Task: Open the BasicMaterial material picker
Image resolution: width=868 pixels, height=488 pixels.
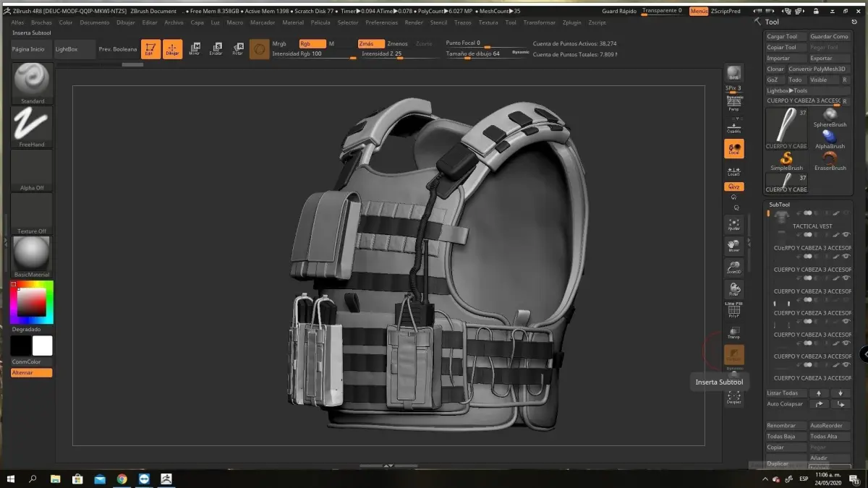Action: [x=32, y=253]
